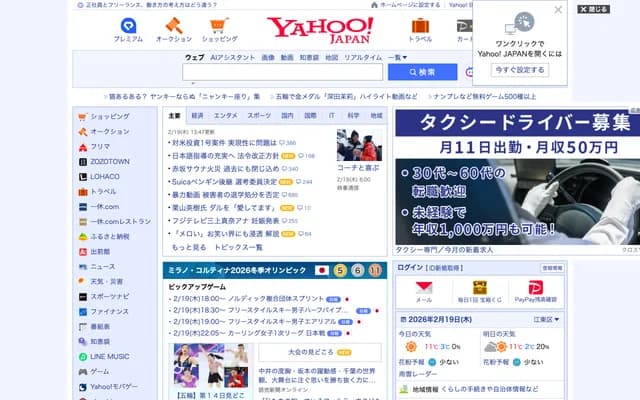Open the ZOZOTOWN link in sidebar

click(x=110, y=160)
